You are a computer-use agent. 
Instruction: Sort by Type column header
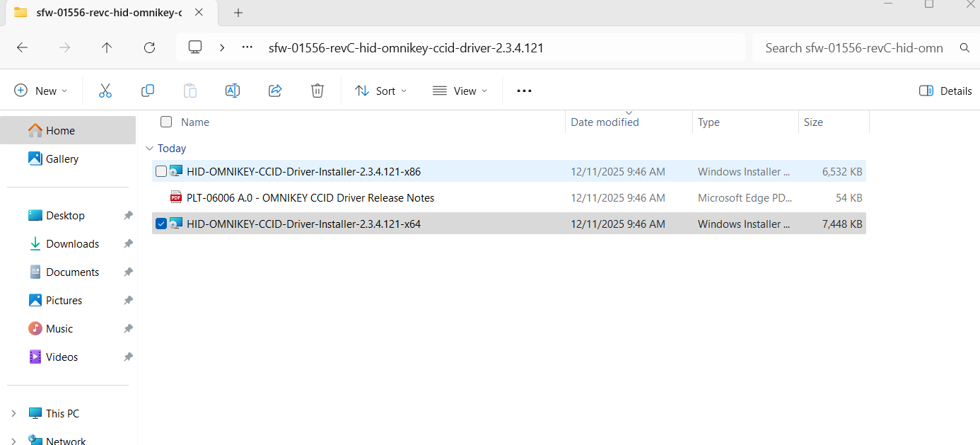click(x=708, y=122)
